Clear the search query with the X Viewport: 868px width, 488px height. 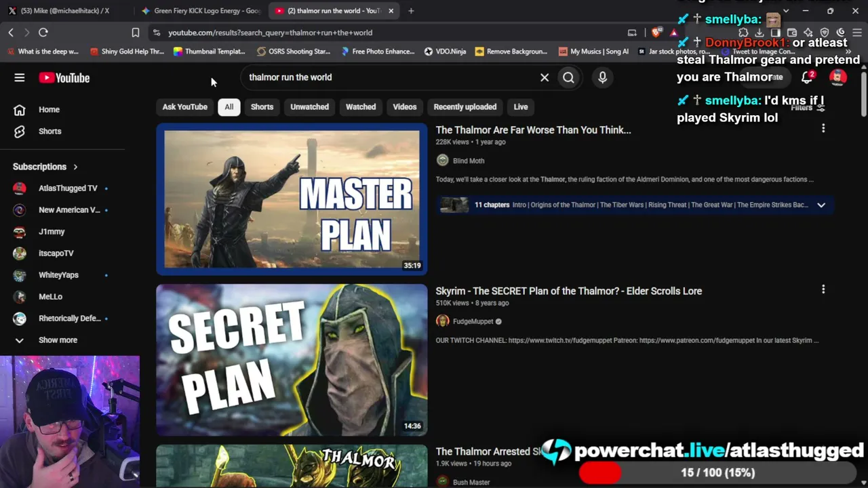click(x=545, y=77)
